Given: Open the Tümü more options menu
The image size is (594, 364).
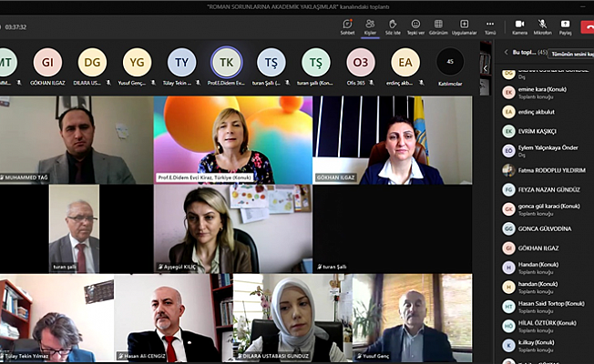Looking at the screenshot, I should click(490, 25).
